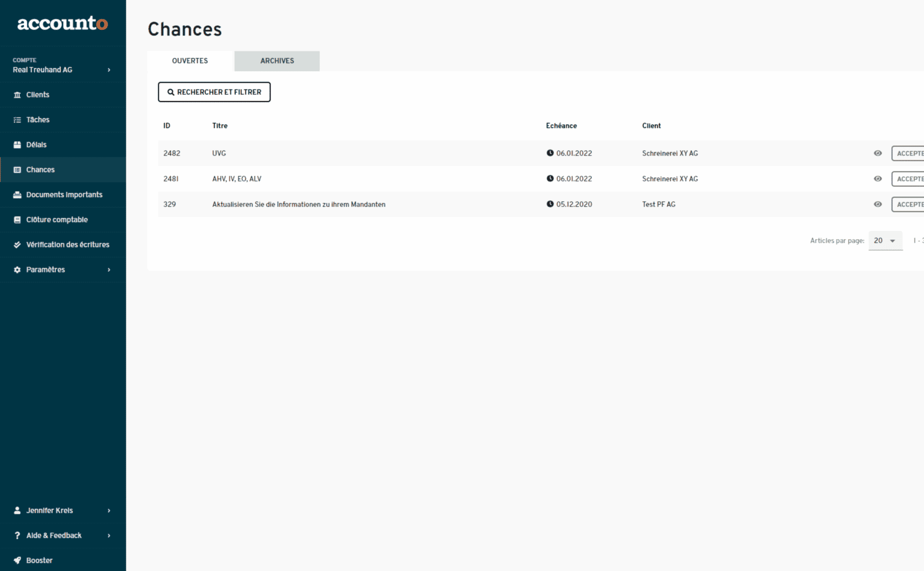Click the Clôture comptable icon
This screenshot has height=571, width=924.
pos(17,220)
